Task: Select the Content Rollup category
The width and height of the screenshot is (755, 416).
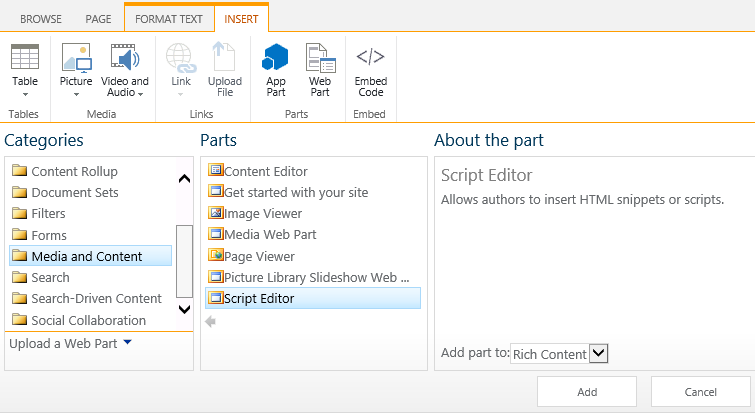Action: coord(74,171)
